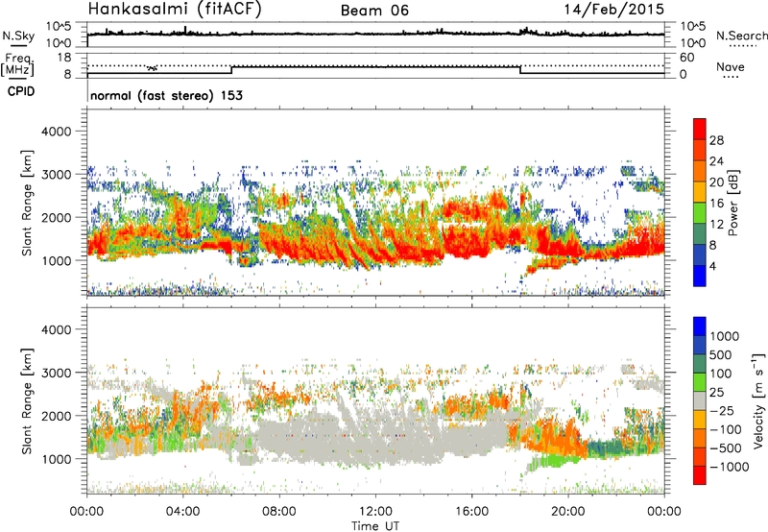Click the '-1000' velocity colorbar label
This screenshot has height=532, width=768.
[730, 467]
